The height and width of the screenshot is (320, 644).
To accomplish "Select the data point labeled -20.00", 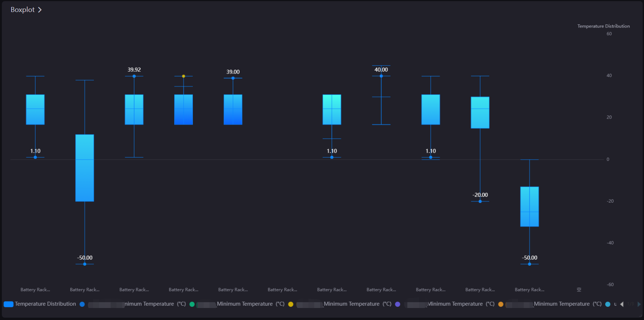I will coord(480,201).
